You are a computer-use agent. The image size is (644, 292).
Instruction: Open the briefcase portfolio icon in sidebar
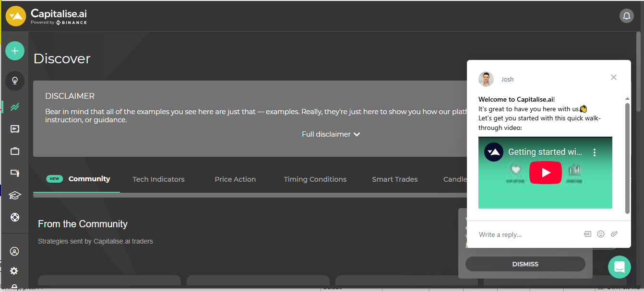(x=15, y=151)
